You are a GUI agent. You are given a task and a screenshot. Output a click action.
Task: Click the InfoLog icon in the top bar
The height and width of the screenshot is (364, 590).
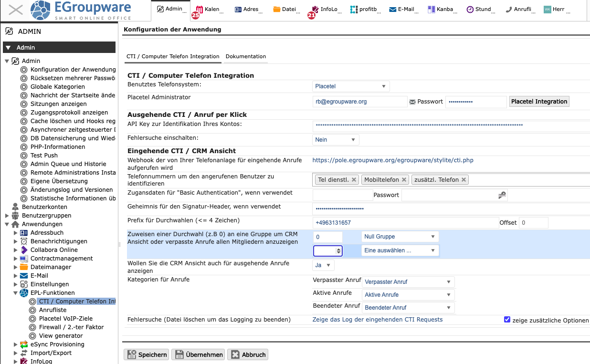315,9
